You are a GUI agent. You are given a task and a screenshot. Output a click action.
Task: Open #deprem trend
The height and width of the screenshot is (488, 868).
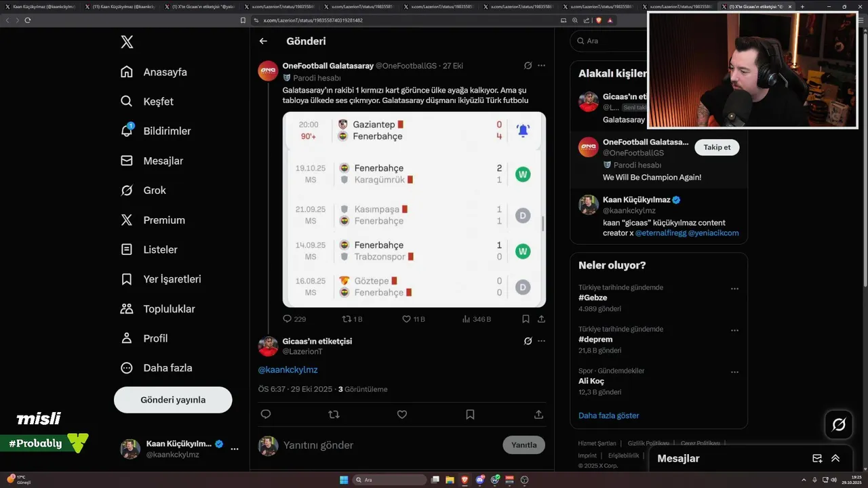[595, 340]
